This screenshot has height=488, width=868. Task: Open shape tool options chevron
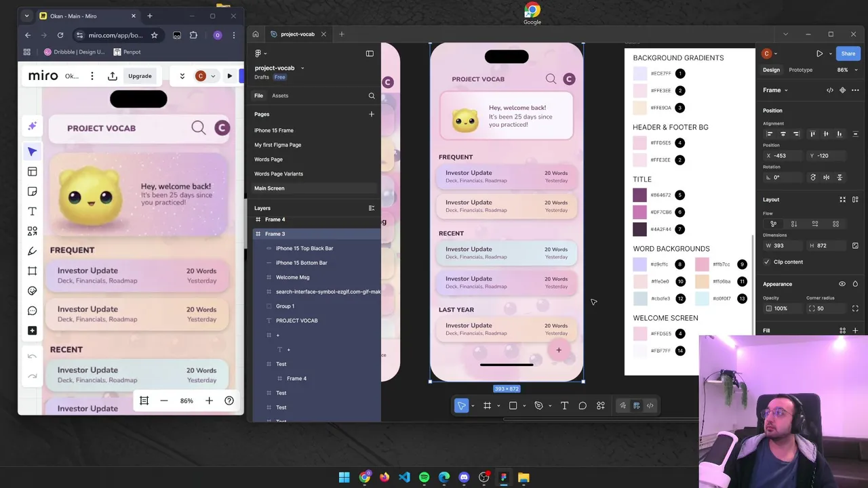pyautogui.click(x=524, y=406)
